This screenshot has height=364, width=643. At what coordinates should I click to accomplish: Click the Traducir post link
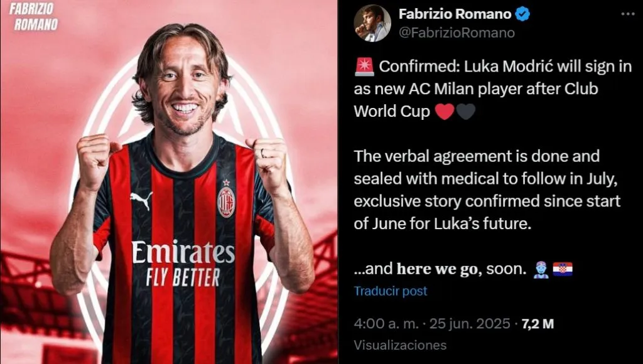391,291
